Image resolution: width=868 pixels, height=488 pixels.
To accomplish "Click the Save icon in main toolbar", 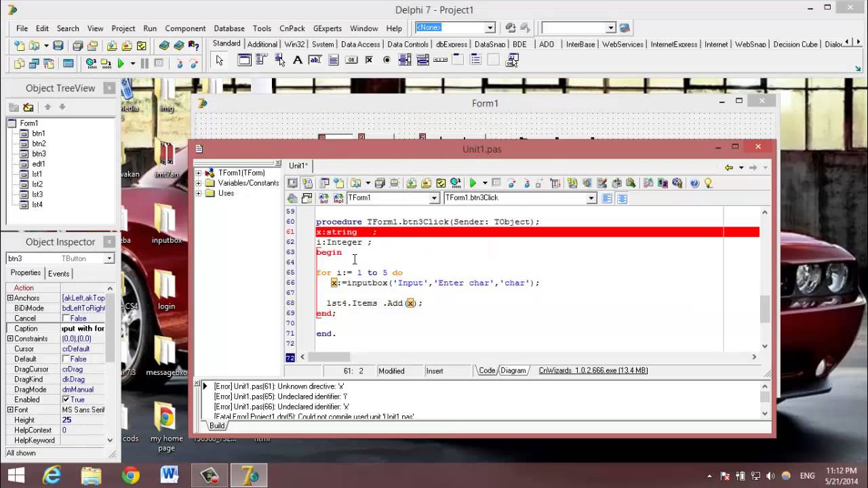I will 58,45.
